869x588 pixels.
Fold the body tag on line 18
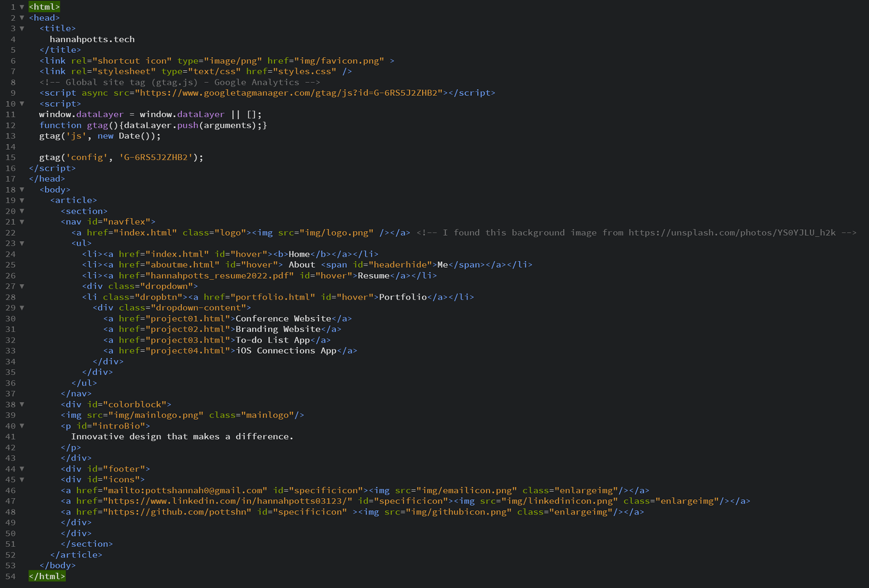22,190
